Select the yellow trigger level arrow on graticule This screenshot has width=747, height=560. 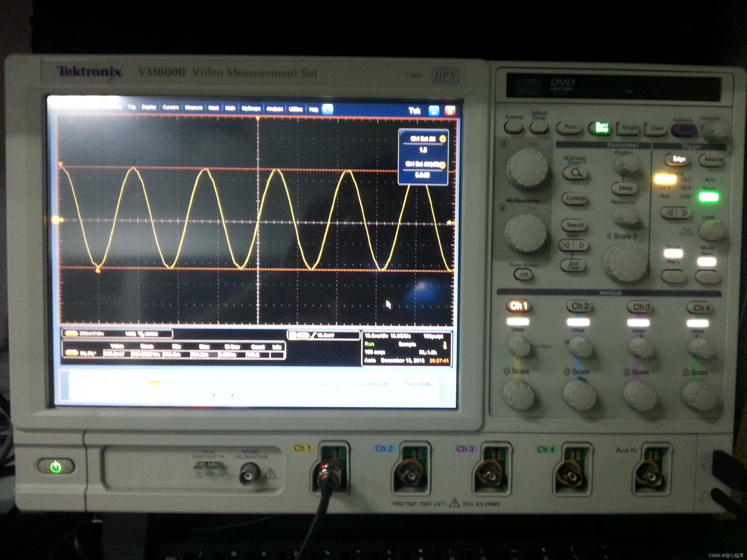tap(451, 222)
